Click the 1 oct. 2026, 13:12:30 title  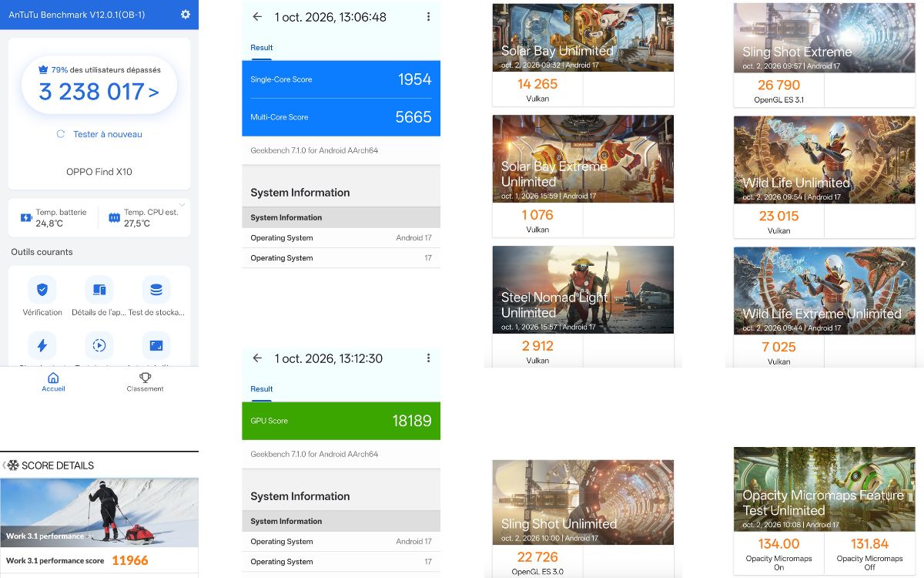pos(329,358)
